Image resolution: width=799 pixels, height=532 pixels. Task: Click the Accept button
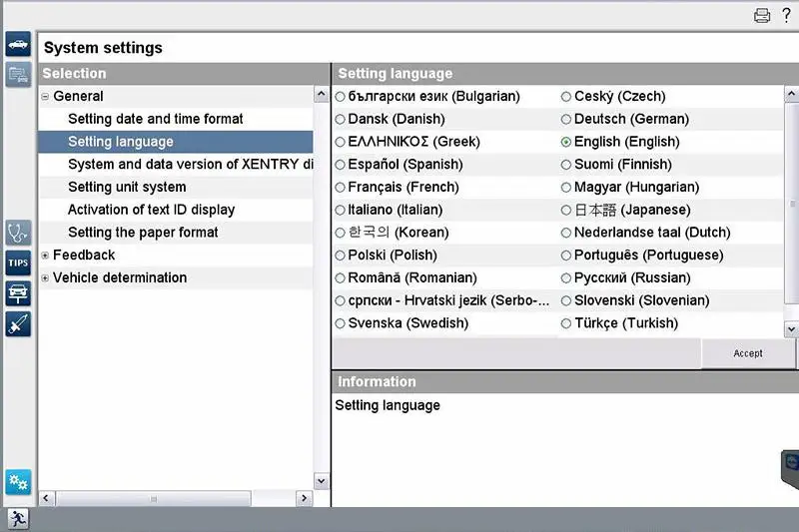(748, 353)
